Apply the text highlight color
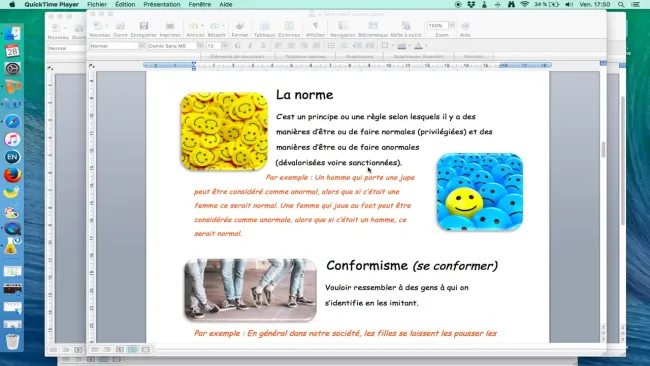The image size is (650, 366). coord(401,46)
